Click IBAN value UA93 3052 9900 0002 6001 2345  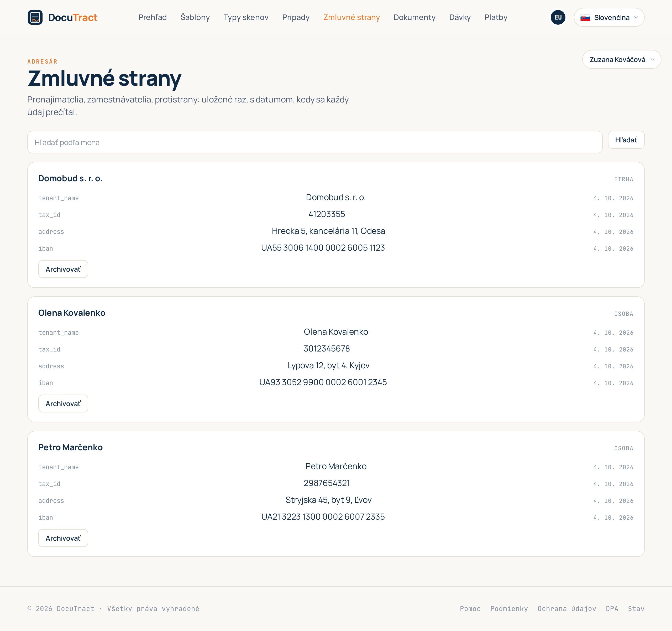pos(323,382)
